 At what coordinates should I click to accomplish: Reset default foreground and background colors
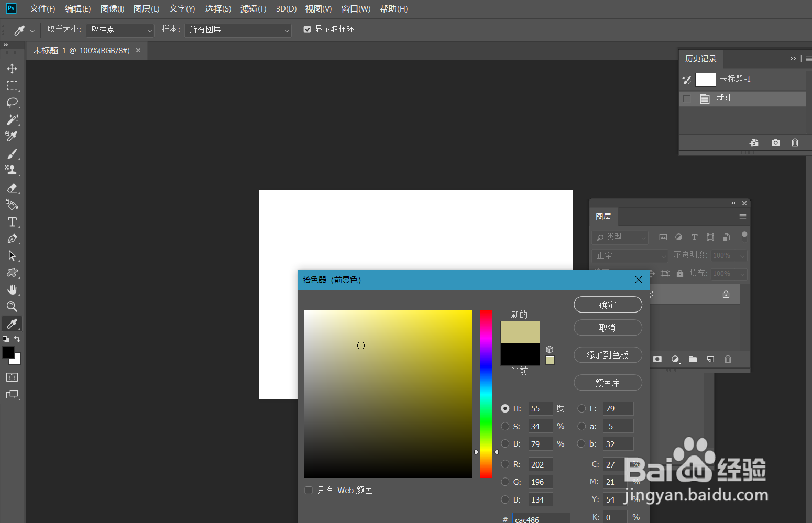(6, 339)
